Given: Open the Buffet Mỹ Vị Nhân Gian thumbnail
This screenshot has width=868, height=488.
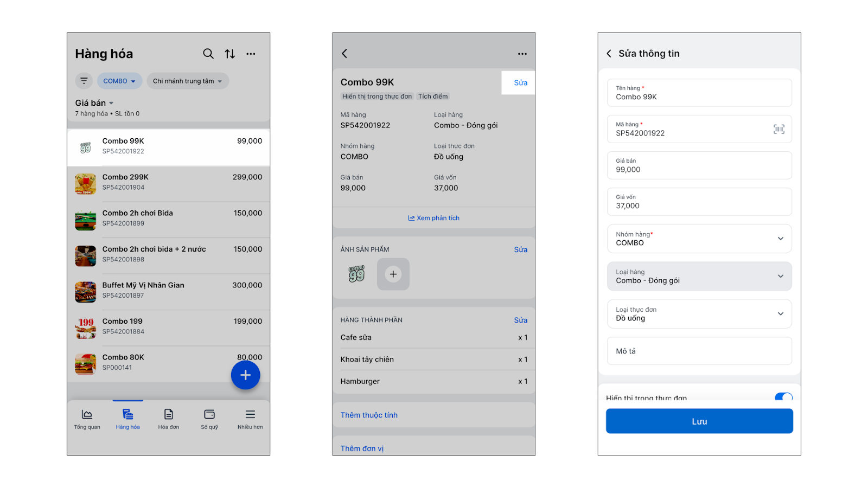Looking at the screenshot, I should click(x=86, y=292).
